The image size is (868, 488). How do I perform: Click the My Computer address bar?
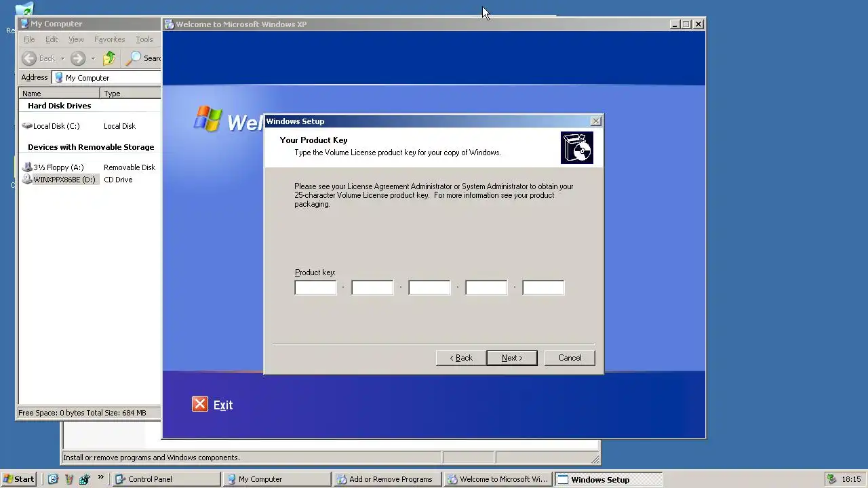(x=106, y=78)
